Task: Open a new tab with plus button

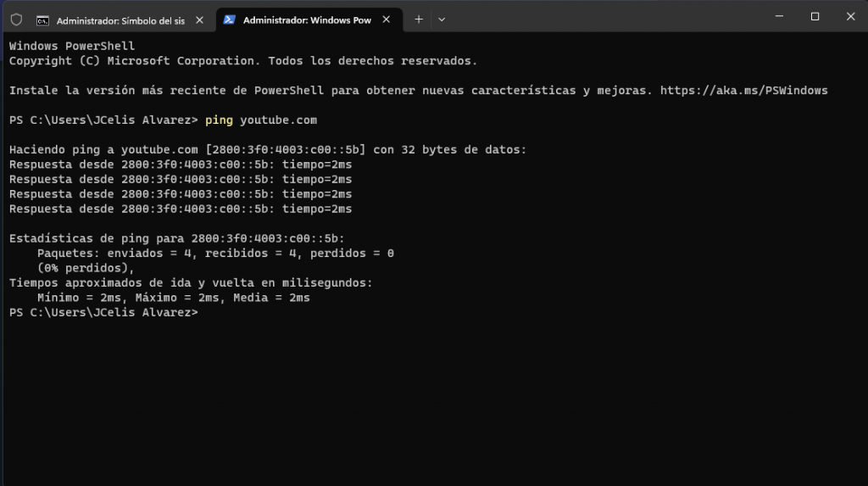Action: coord(419,19)
